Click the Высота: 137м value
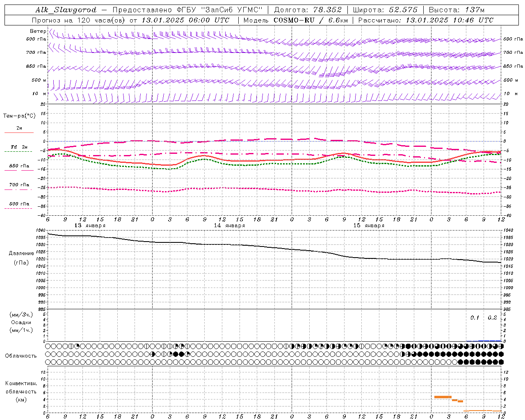The width and height of the screenshot is (525, 420). click(x=457, y=10)
